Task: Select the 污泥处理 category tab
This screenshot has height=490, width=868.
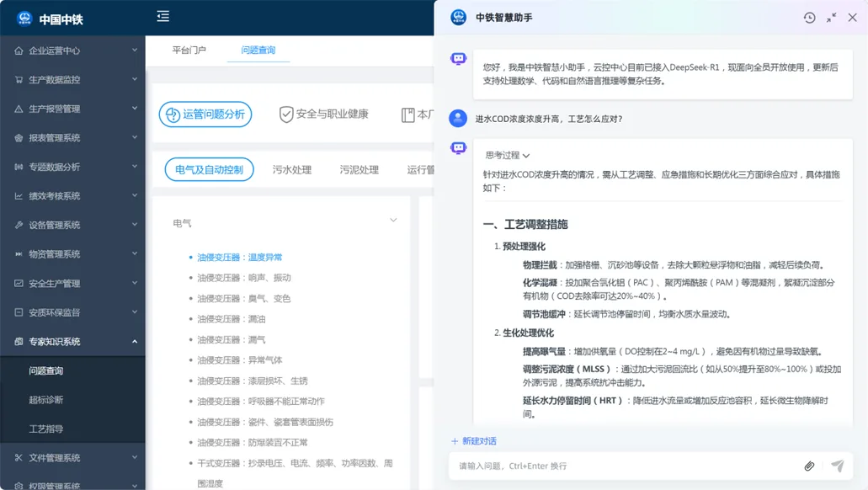Action: tap(359, 169)
